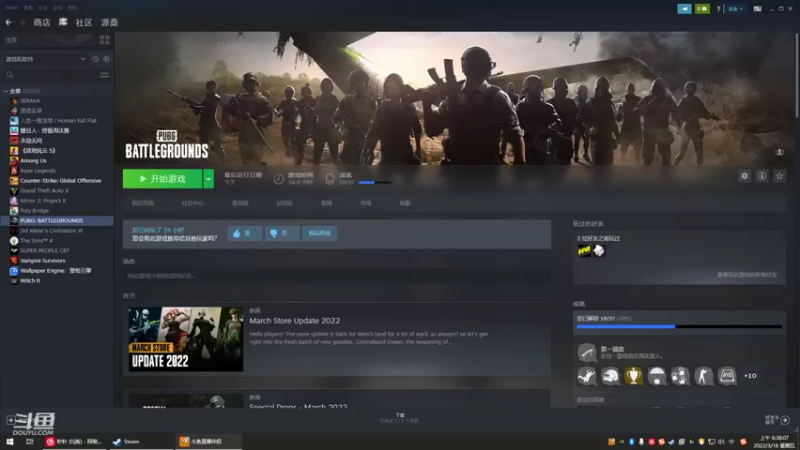Image resolution: width=800 pixels, height=450 pixels.
Task: Open the 库 library tab
Action: [x=63, y=22]
